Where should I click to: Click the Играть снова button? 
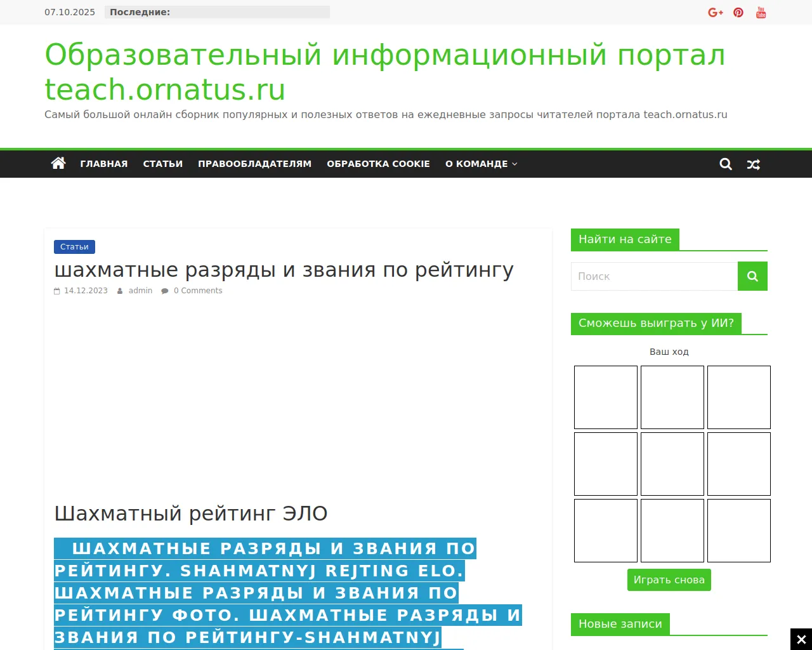coord(669,580)
